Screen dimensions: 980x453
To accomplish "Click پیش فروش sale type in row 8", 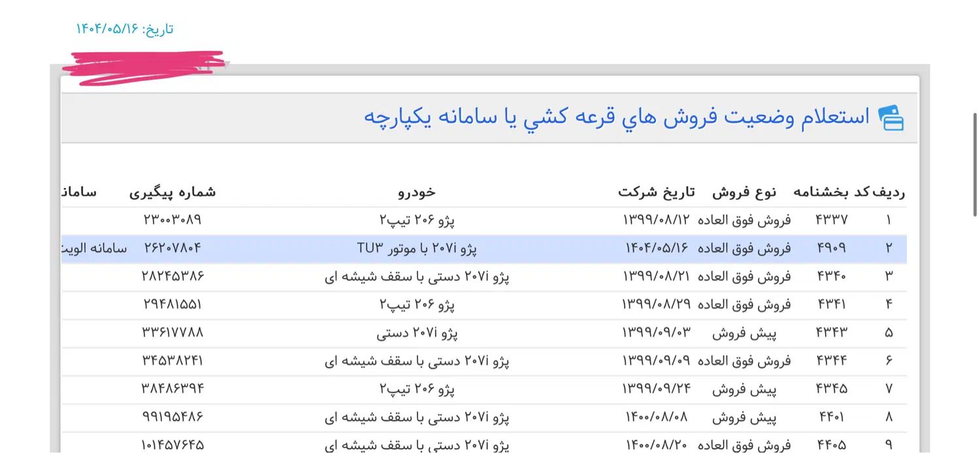I will pos(744,416).
